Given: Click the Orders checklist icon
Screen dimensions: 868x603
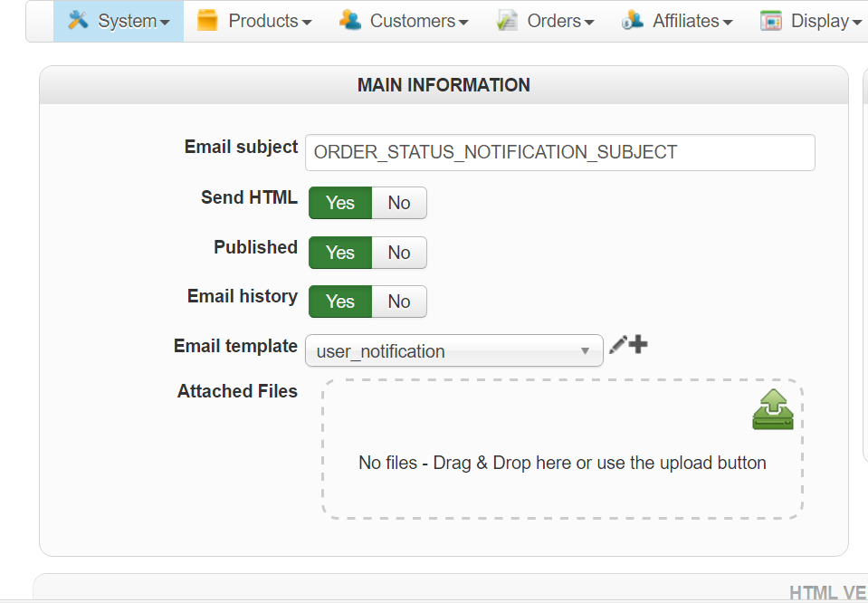Looking at the screenshot, I should (x=507, y=20).
